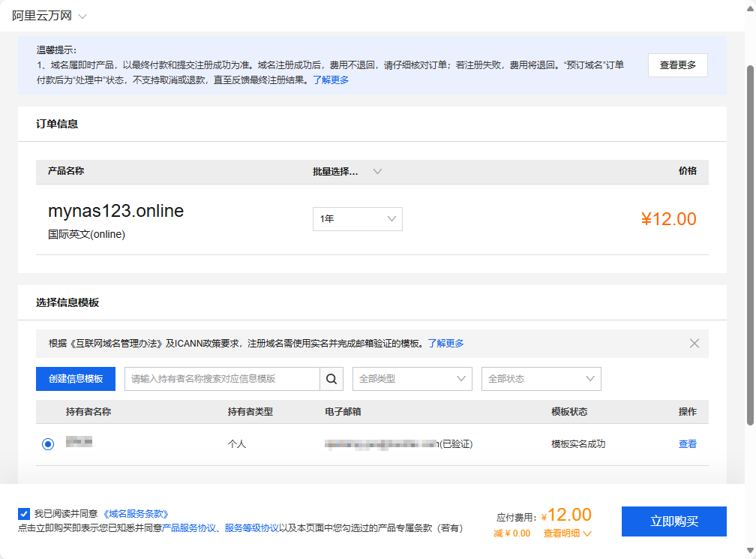Screen dimensions: 756x559
Task: Open the 阿里云万网 header dropdown
Action: point(49,16)
